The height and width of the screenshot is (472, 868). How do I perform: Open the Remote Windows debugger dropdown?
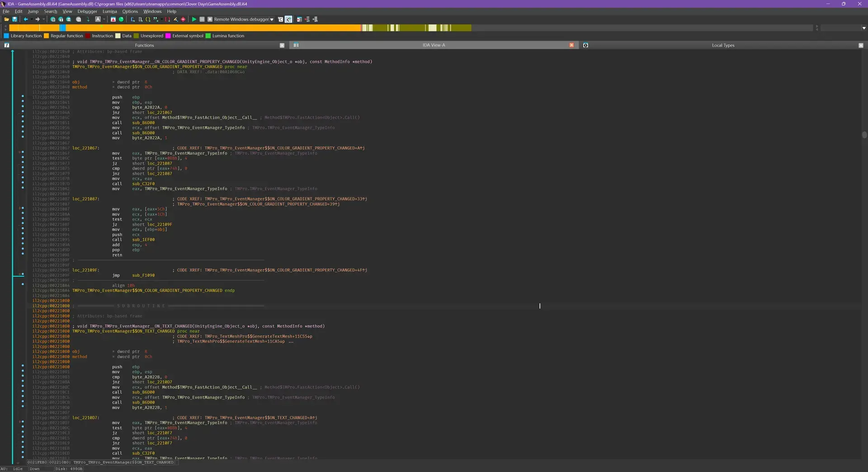(x=272, y=19)
